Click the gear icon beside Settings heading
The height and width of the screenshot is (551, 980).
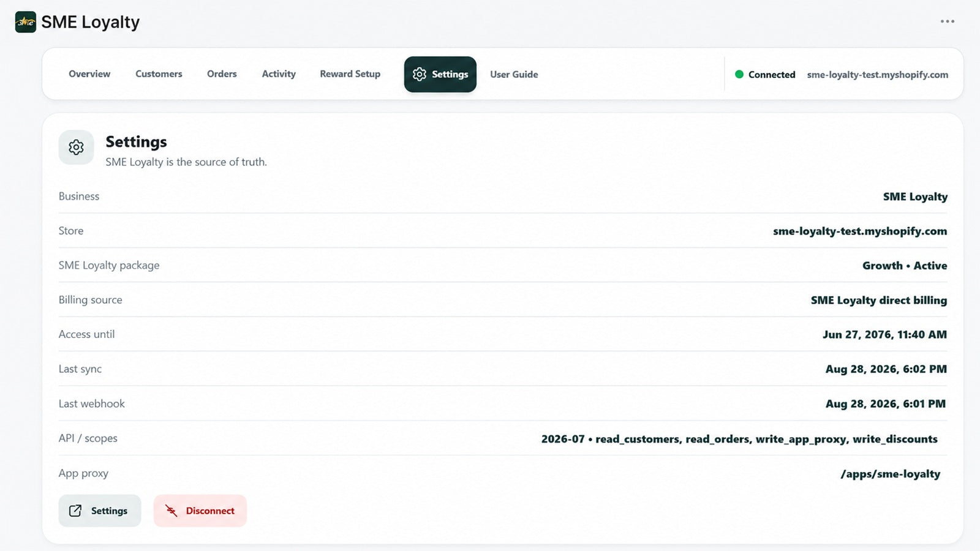76,147
